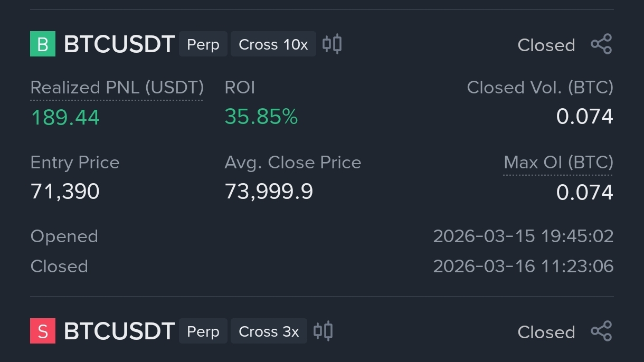Screen dimensions: 644x362
Task: Share the Cross 10x closed position
Action: click(x=601, y=44)
